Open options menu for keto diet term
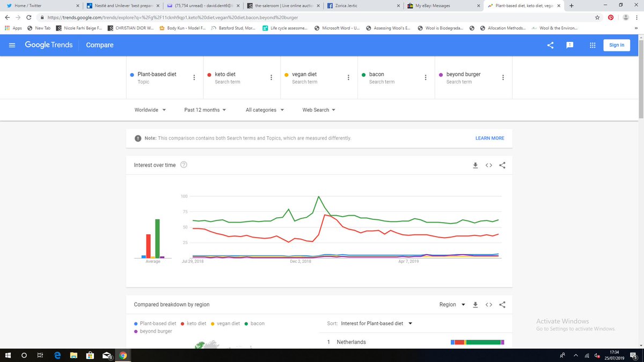Screen dimensions: 644x362 (271, 77)
